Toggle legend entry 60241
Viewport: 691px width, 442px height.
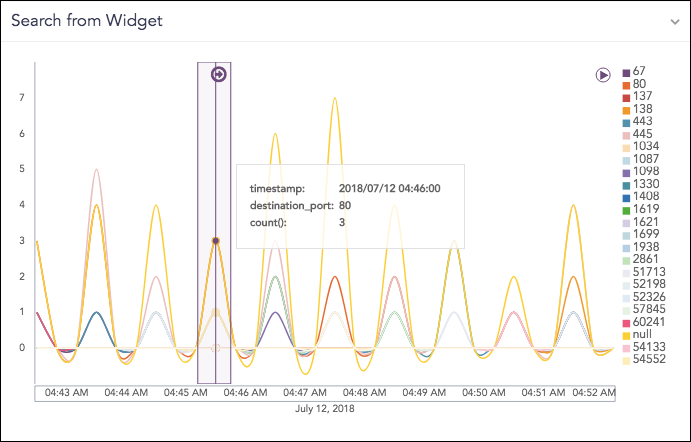coord(647,322)
